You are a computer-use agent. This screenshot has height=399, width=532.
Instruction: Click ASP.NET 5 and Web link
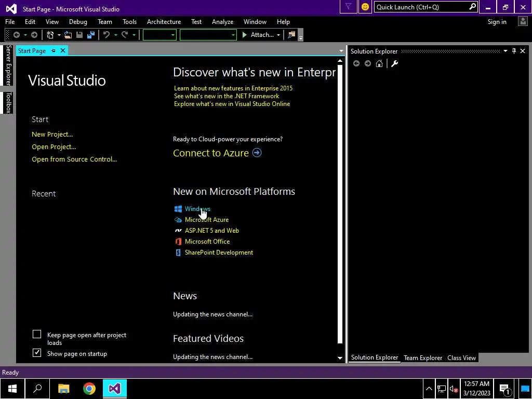pos(212,230)
